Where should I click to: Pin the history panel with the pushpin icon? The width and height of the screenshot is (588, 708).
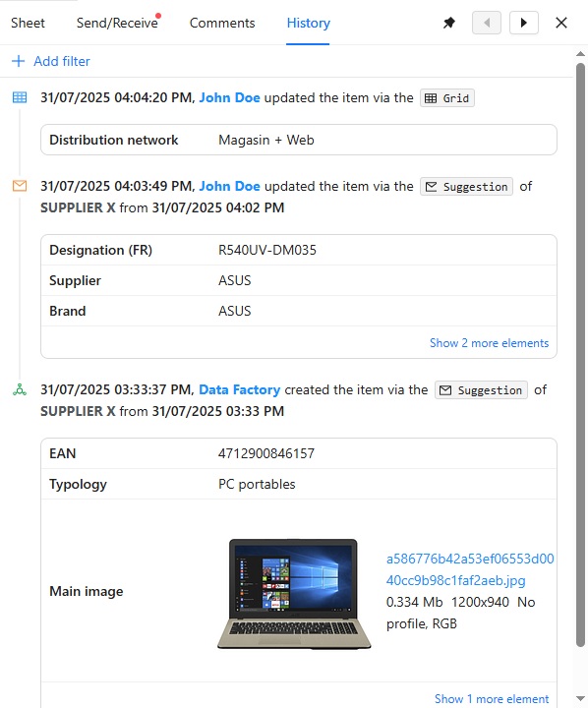(x=449, y=23)
